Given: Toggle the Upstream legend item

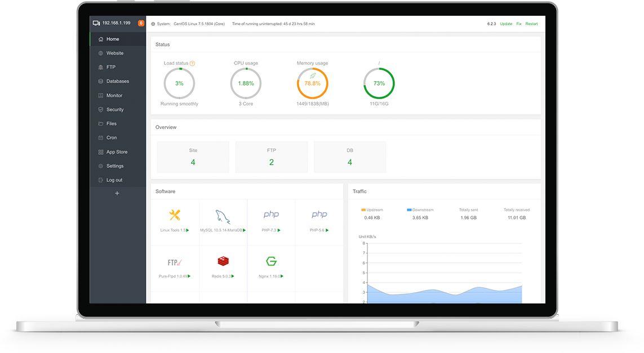Looking at the screenshot, I should tap(372, 210).
